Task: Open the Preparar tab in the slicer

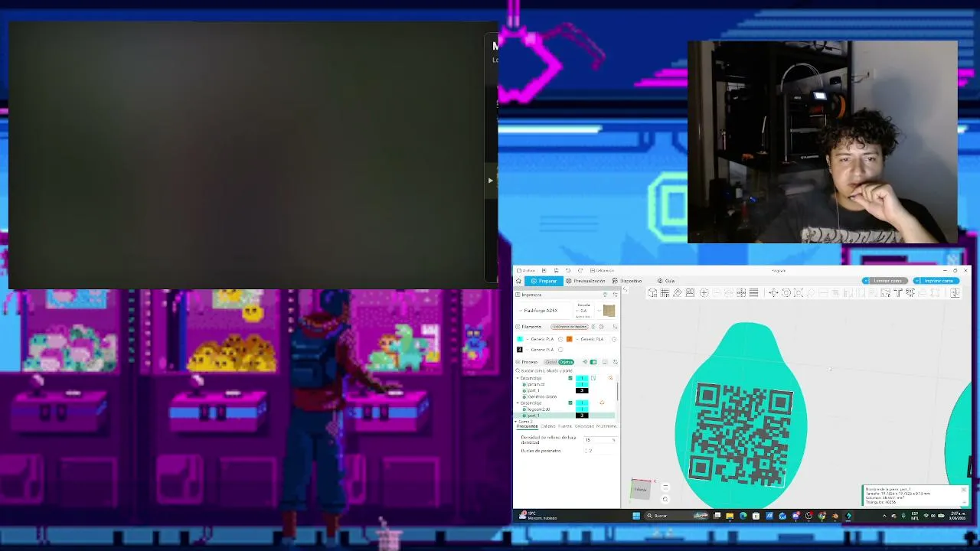Action: [x=544, y=281]
